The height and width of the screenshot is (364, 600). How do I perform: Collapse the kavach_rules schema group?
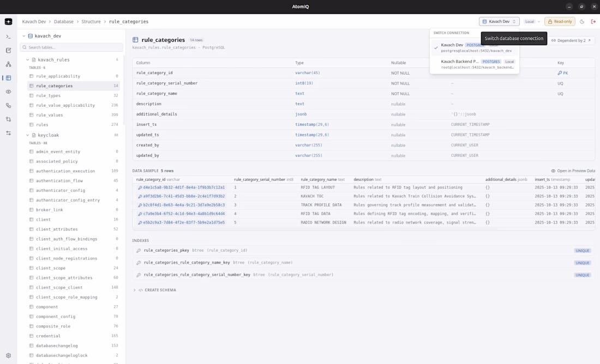click(x=28, y=59)
